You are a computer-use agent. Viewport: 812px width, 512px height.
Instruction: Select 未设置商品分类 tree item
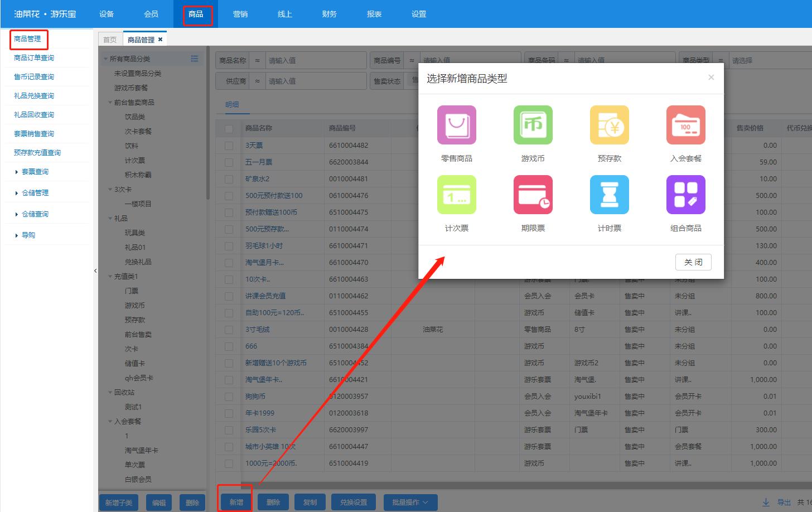(138, 73)
